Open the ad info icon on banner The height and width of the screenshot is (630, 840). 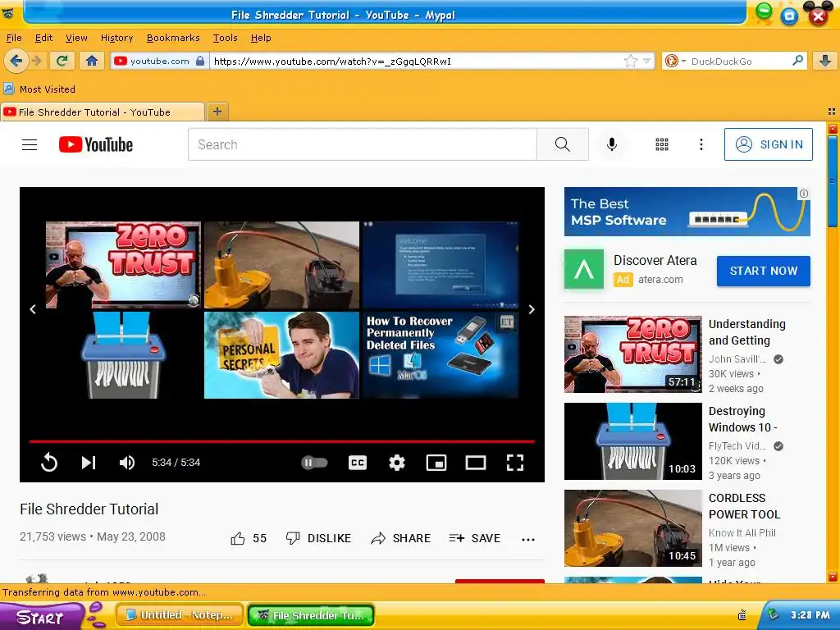[804, 194]
